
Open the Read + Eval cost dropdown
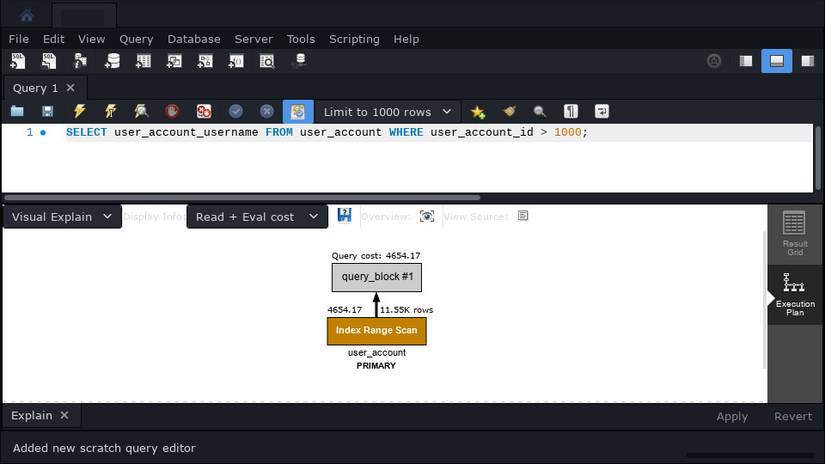coord(257,217)
